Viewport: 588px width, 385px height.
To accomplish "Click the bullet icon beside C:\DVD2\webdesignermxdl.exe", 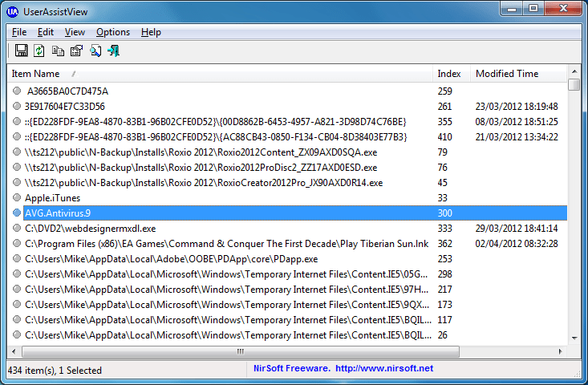I will pos(17,228).
